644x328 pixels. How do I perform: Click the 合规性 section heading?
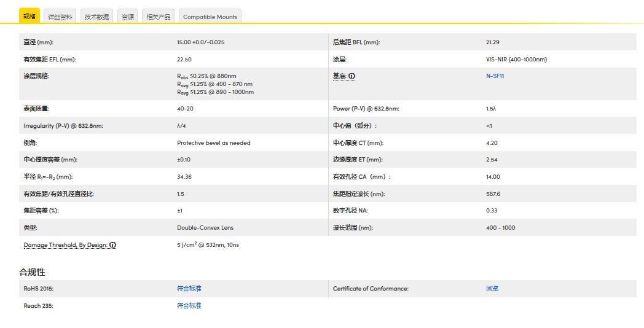click(32, 272)
